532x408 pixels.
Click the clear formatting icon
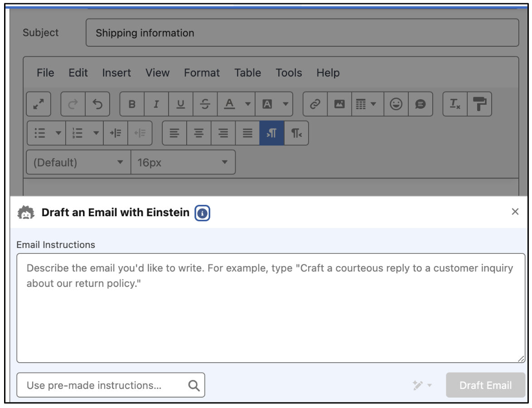tap(455, 104)
